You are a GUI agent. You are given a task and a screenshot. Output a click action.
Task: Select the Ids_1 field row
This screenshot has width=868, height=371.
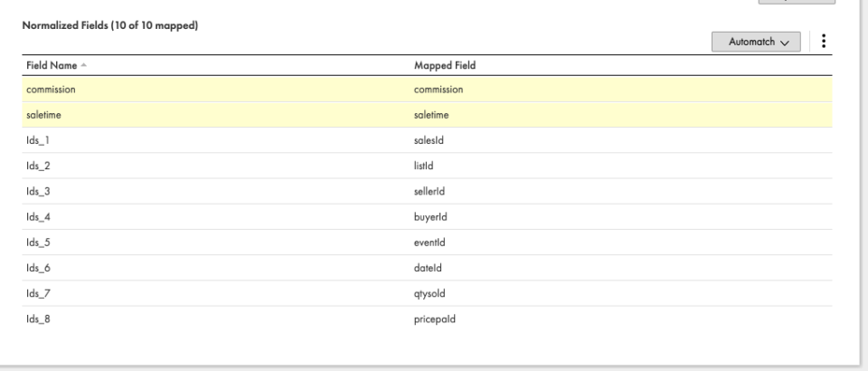(427, 140)
